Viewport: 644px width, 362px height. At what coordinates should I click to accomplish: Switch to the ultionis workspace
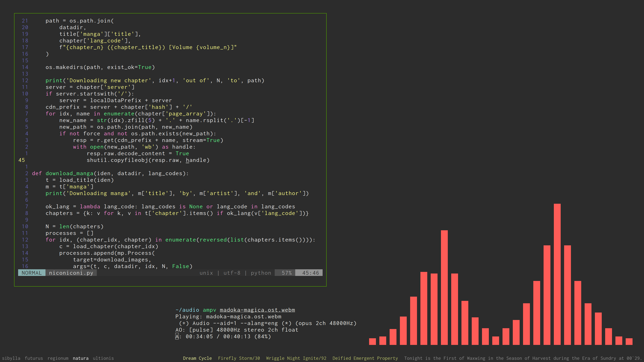(103, 358)
